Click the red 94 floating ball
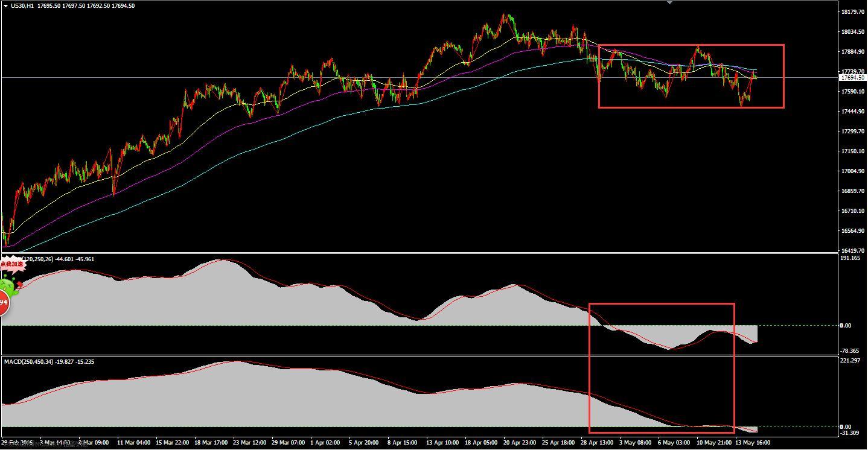 point(3,302)
